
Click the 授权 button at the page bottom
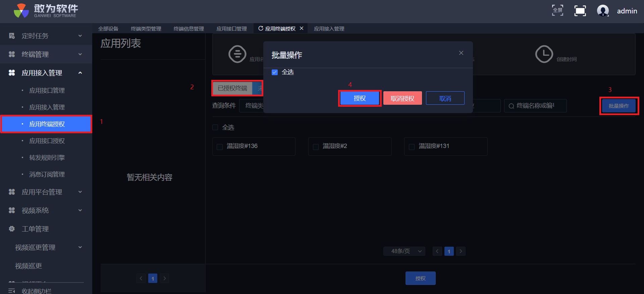click(421, 278)
